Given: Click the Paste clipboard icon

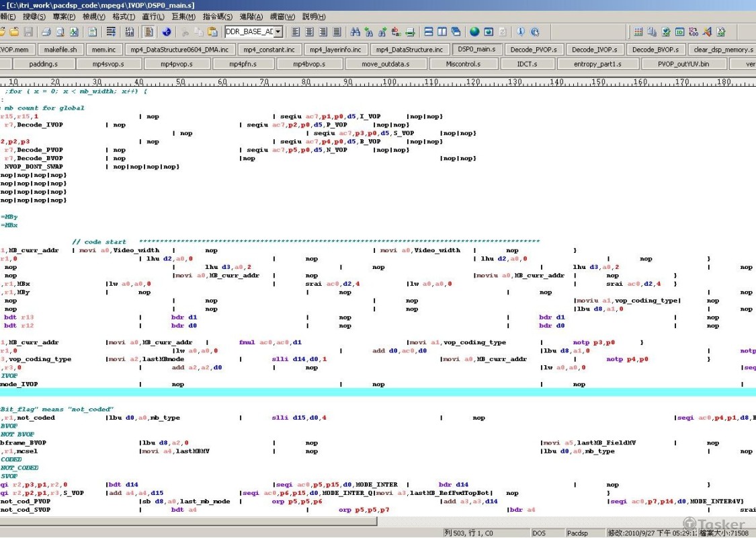Looking at the screenshot, I should [212, 32].
